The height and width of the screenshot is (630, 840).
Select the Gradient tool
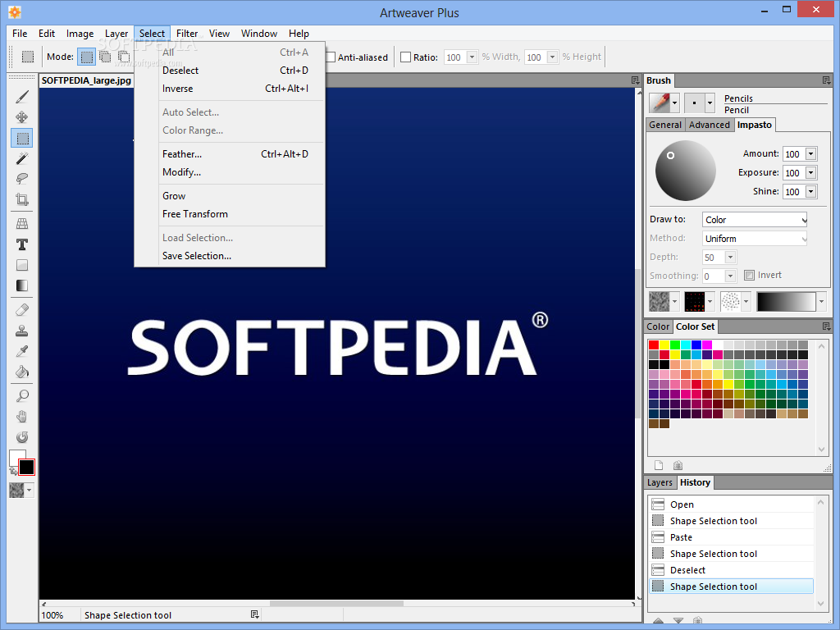point(22,285)
